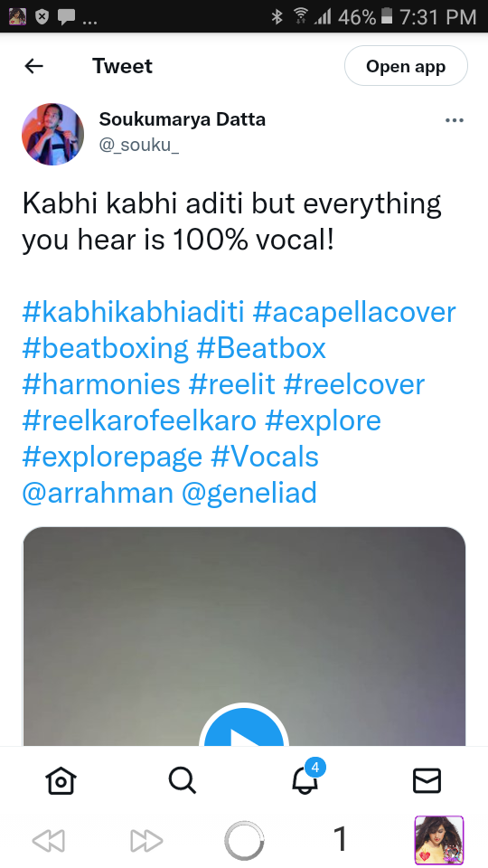488x868 pixels.
Task: Tap the fast-forward arrows in bottom bar
Action: pos(146,840)
